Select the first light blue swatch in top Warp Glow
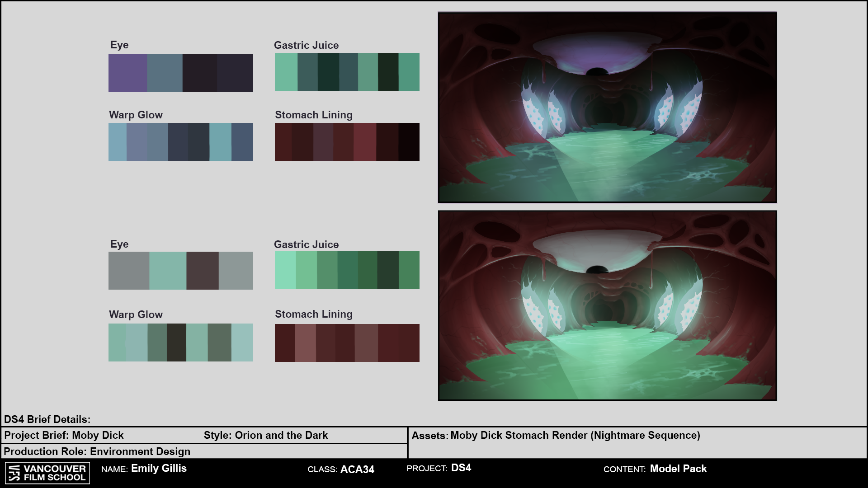This screenshot has height=488, width=868. pyautogui.click(x=117, y=142)
